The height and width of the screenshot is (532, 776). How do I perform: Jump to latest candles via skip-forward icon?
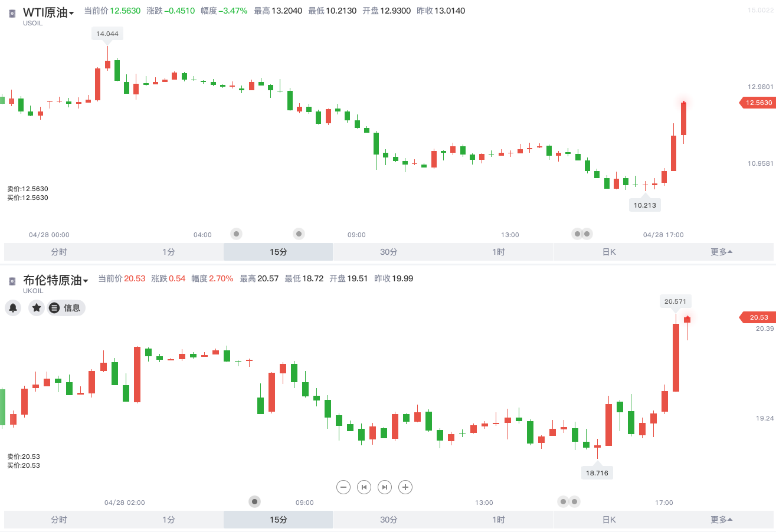pyautogui.click(x=384, y=487)
